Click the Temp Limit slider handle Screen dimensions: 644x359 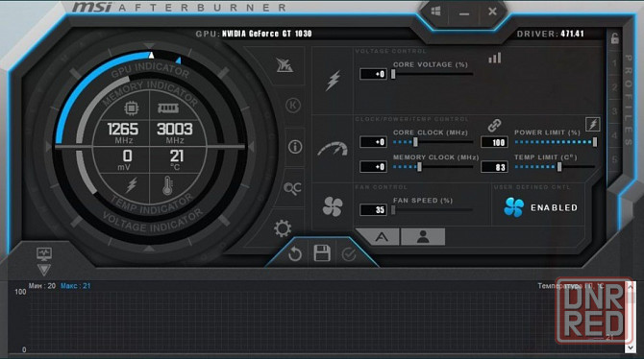[x=559, y=167]
